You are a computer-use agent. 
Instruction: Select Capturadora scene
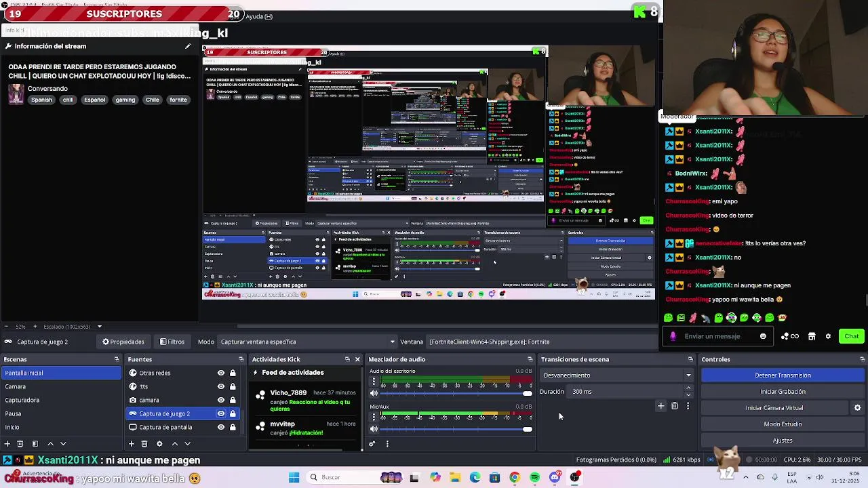point(61,400)
